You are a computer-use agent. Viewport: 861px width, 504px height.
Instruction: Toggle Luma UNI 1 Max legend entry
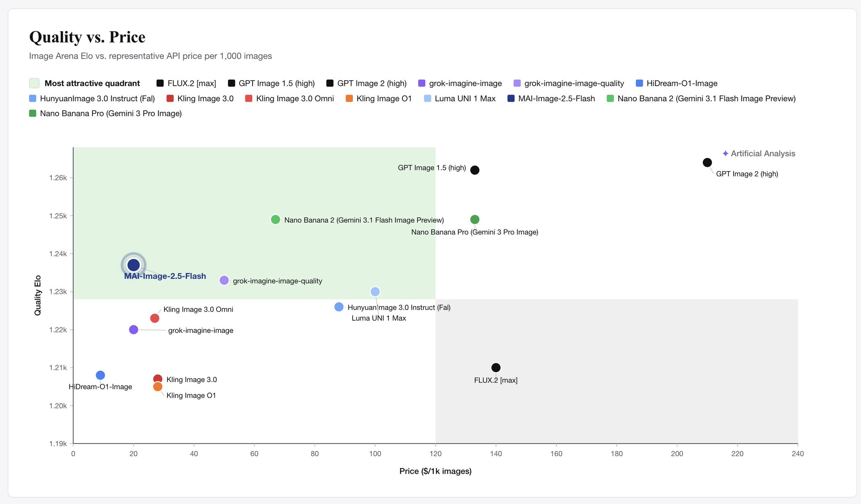[x=460, y=99]
